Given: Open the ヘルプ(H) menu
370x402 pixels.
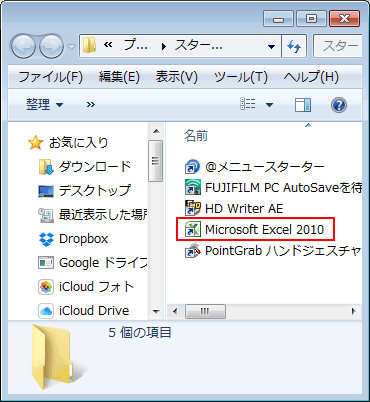Looking at the screenshot, I should [311, 77].
